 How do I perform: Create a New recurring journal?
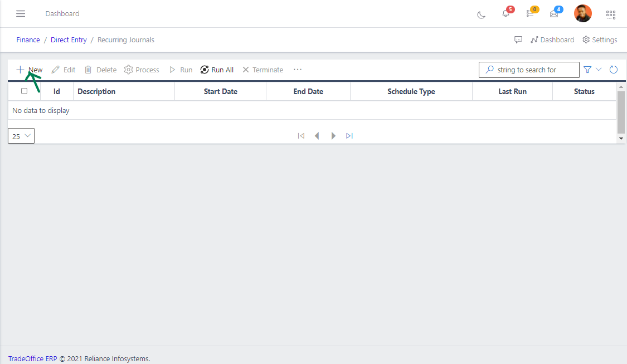click(x=29, y=70)
